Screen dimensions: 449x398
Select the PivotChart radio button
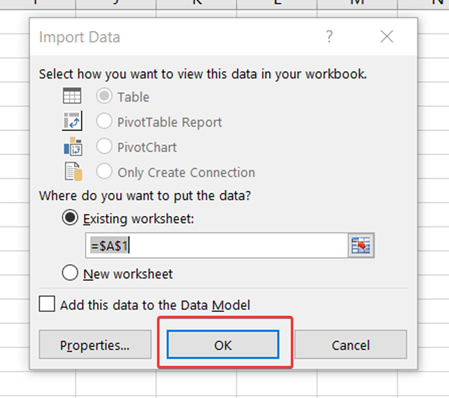(104, 147)
